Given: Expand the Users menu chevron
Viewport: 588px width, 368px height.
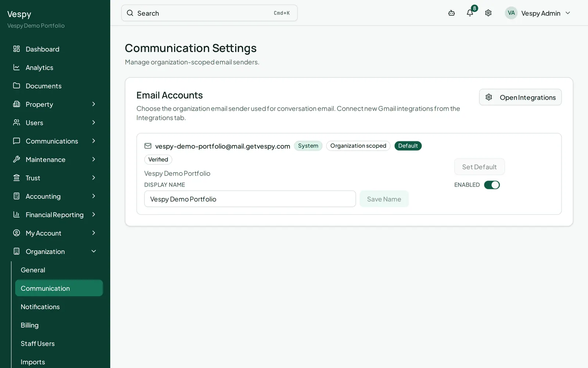Looking at the screenshot, I should 94,123.
